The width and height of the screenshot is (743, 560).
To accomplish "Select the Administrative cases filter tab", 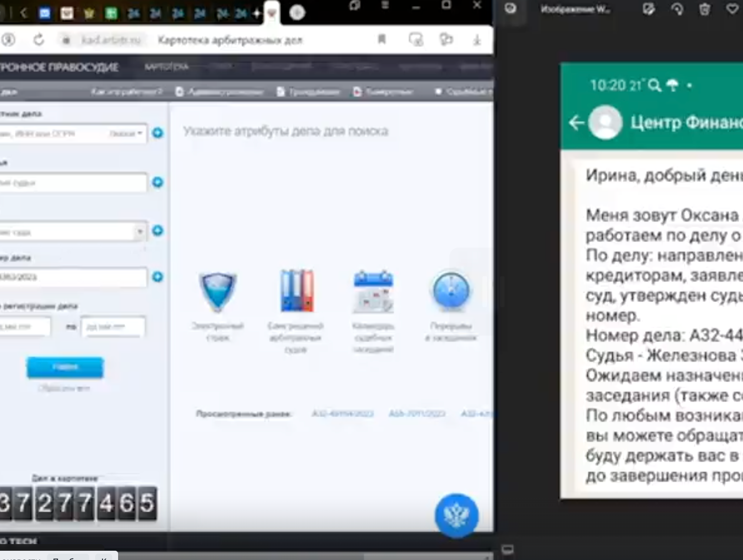I will coord(220,92).
